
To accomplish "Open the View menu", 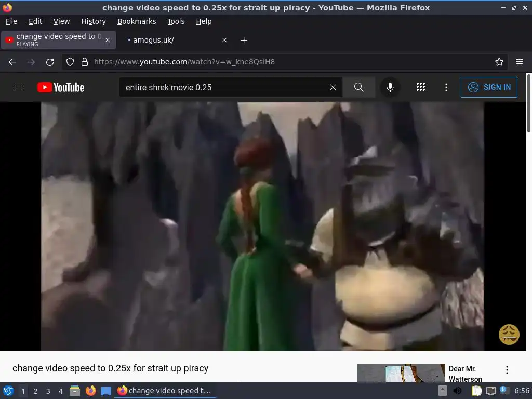I will coord(61,21).
